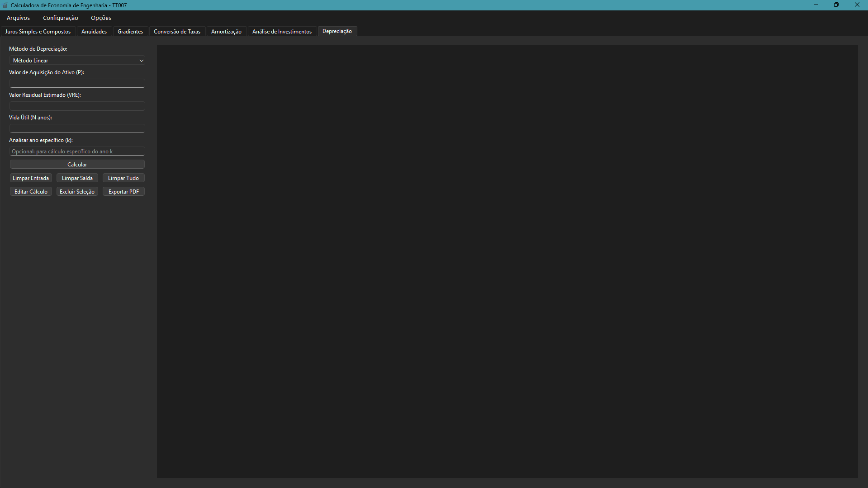Open the Arquivos menu
868x488 pixels.
pos(18,18)
